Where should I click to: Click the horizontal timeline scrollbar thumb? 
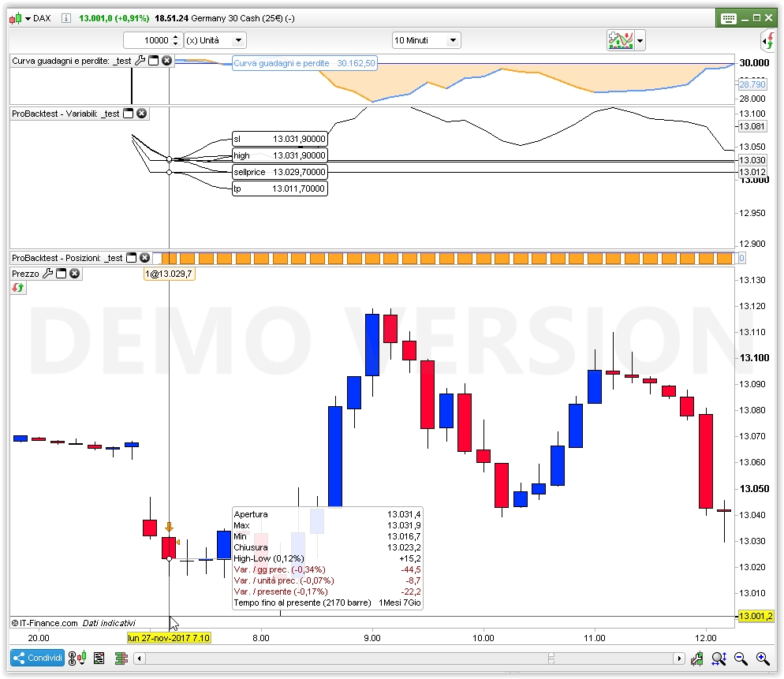(551, 658)
